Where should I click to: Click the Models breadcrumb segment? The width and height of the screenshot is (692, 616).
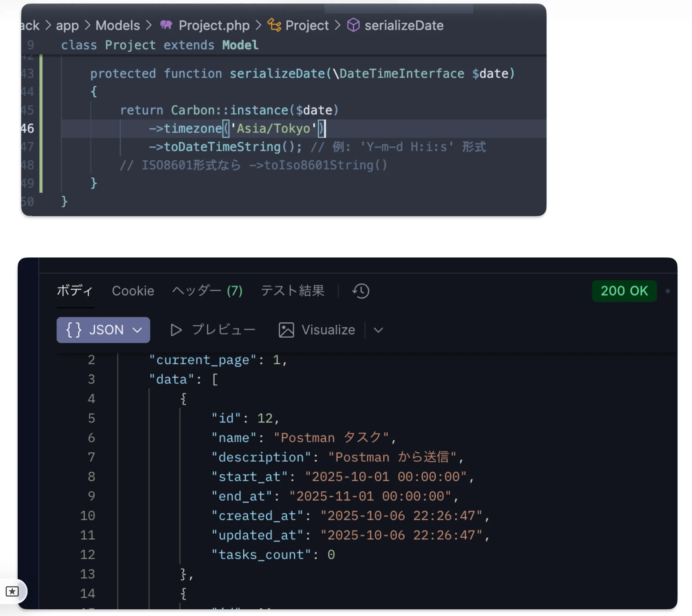coord(118,25)
